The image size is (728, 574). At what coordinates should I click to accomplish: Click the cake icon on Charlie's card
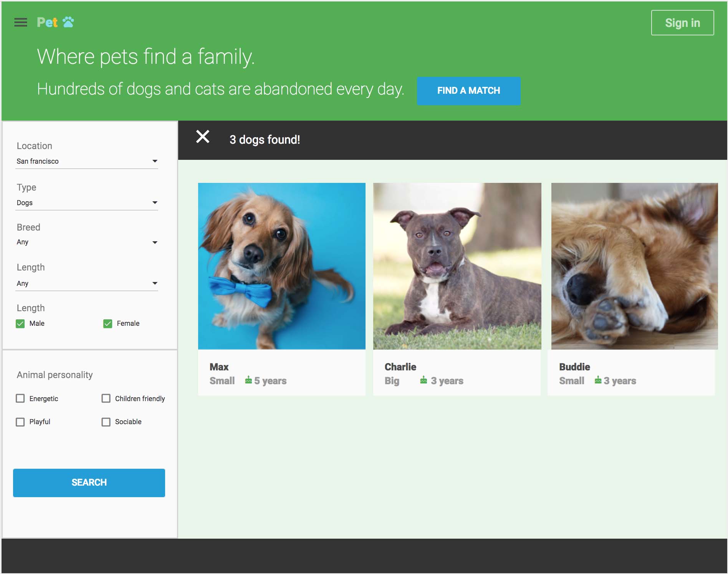click(x=424, y=380)
